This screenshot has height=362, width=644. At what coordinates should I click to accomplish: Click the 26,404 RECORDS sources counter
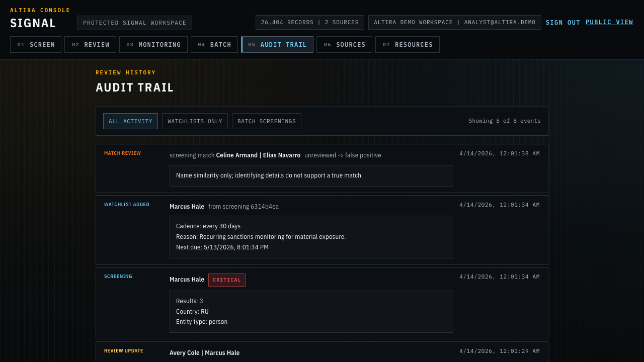coord(309,22)
